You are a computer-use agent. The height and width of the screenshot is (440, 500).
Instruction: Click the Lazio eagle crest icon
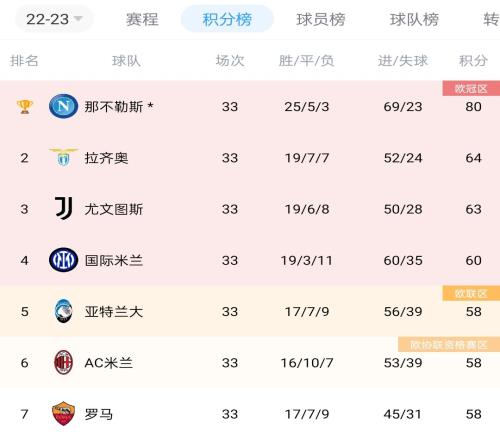(63, 158)
